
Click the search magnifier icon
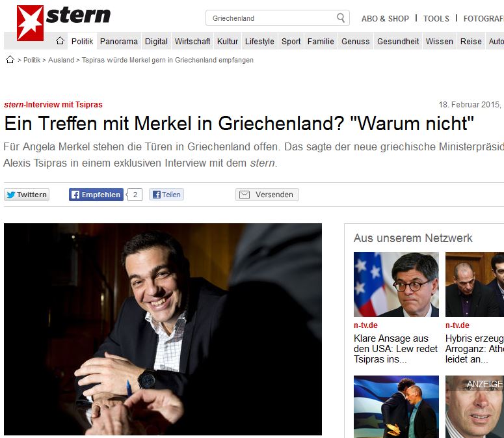pos(341,18)
